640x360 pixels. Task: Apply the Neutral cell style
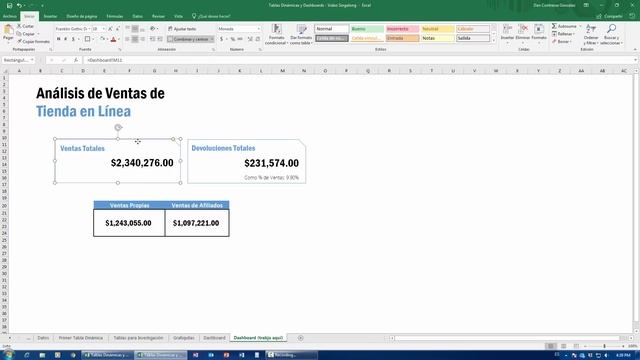pos(438,29)
